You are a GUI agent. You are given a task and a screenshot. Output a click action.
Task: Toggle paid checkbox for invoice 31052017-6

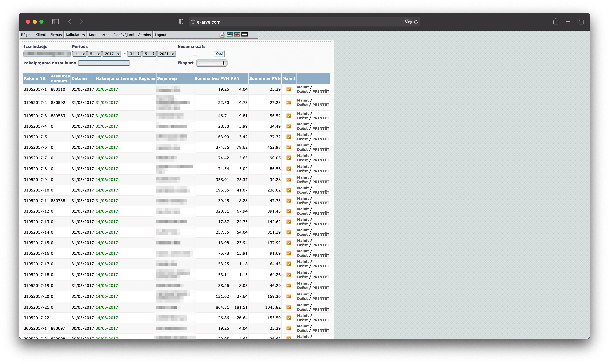pos(289,147)
